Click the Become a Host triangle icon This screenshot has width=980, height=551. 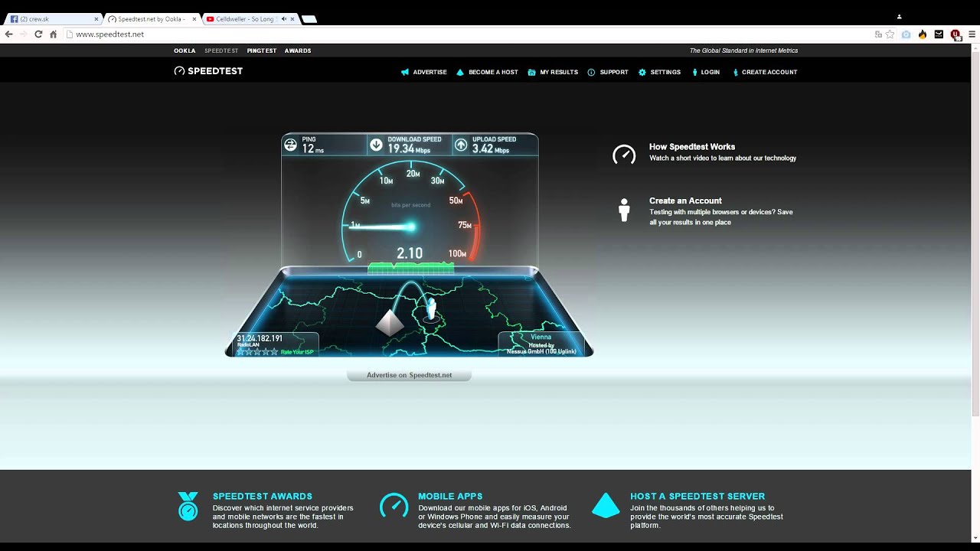tap(460, 72)
